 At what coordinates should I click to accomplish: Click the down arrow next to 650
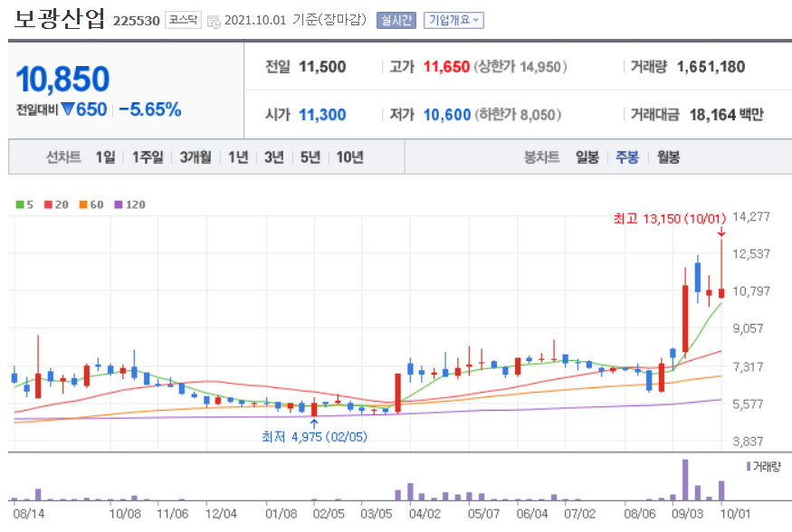68,109
